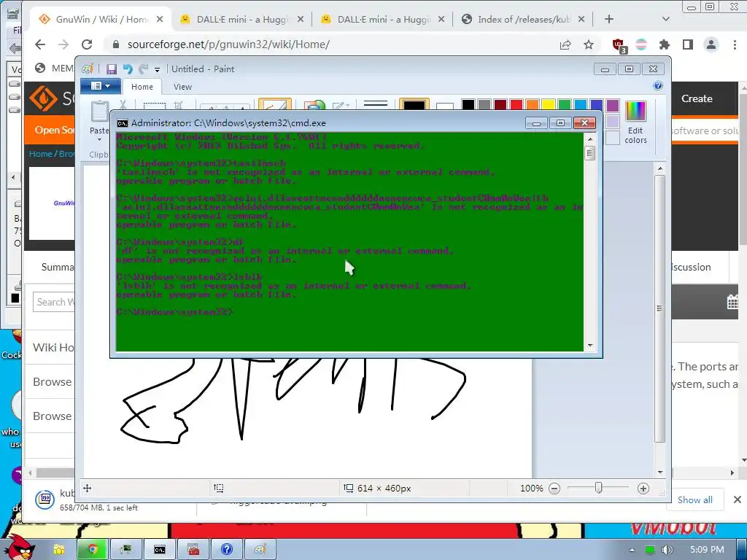Open Chrome three-dot menu
Screen dimensions: 747x560
(735, 44)
